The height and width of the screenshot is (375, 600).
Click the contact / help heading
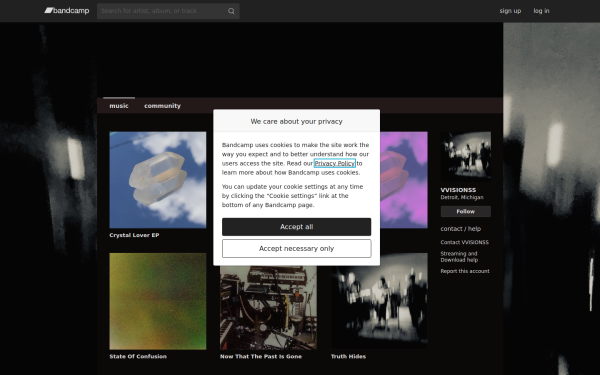pos(461,229)
